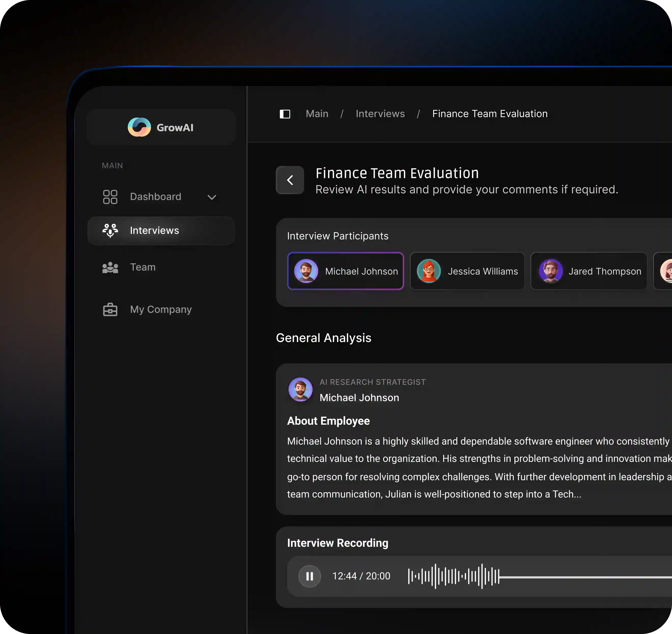
Task: Select participant Jared Thompson card
Action: pyautogui.click(x=589, y=271)
